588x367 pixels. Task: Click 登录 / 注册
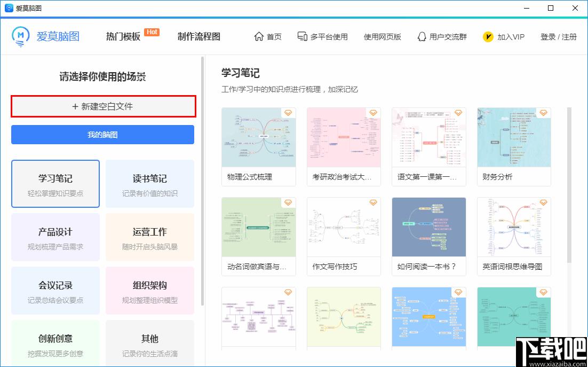(x=558, y=37)
